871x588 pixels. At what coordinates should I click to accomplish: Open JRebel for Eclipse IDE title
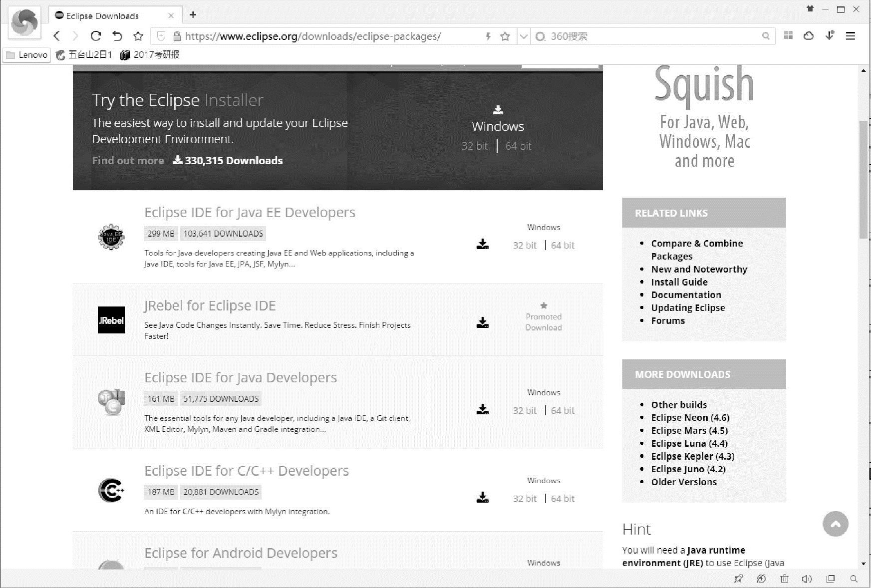(x=210, y=305)
